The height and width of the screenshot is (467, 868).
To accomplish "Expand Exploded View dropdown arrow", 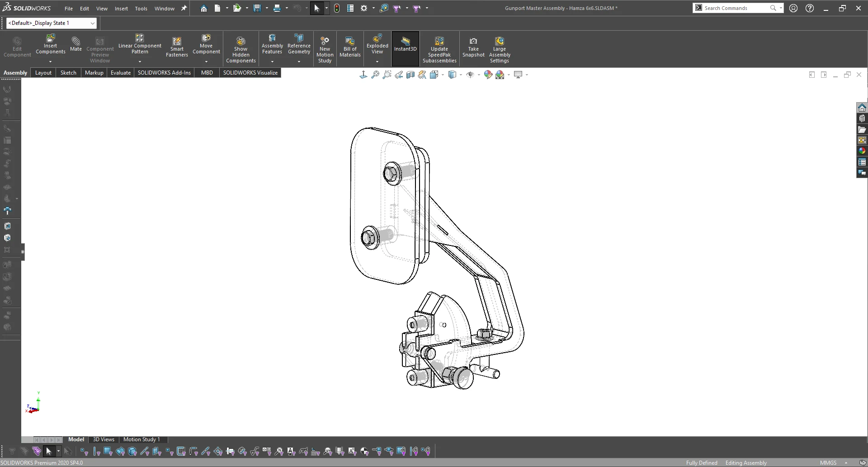I will coord(377,61).
